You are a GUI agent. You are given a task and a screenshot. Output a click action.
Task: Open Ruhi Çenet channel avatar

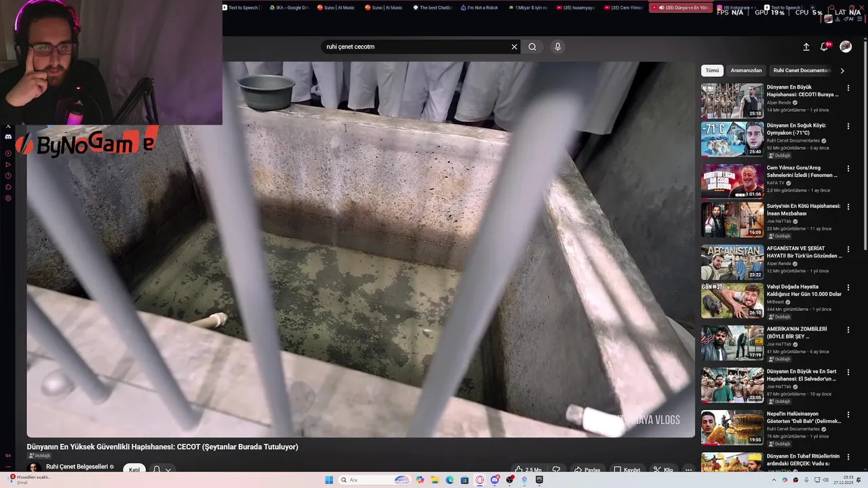pos(34,468)
